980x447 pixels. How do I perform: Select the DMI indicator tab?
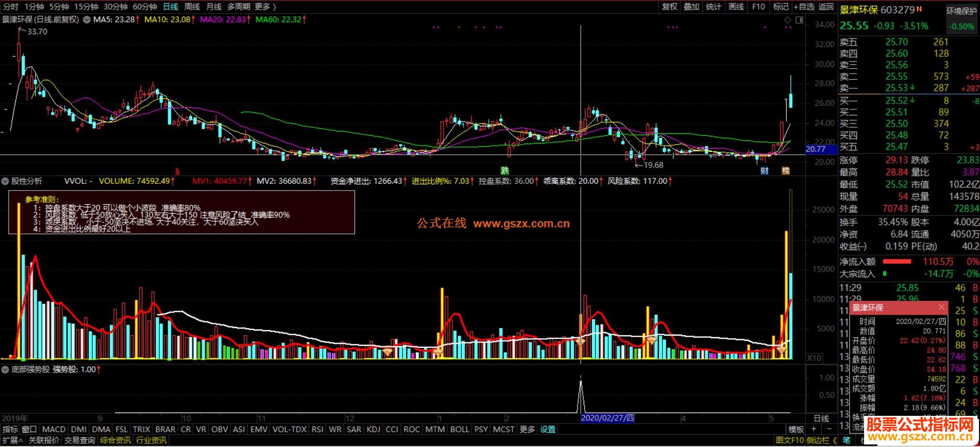[79, 429]
